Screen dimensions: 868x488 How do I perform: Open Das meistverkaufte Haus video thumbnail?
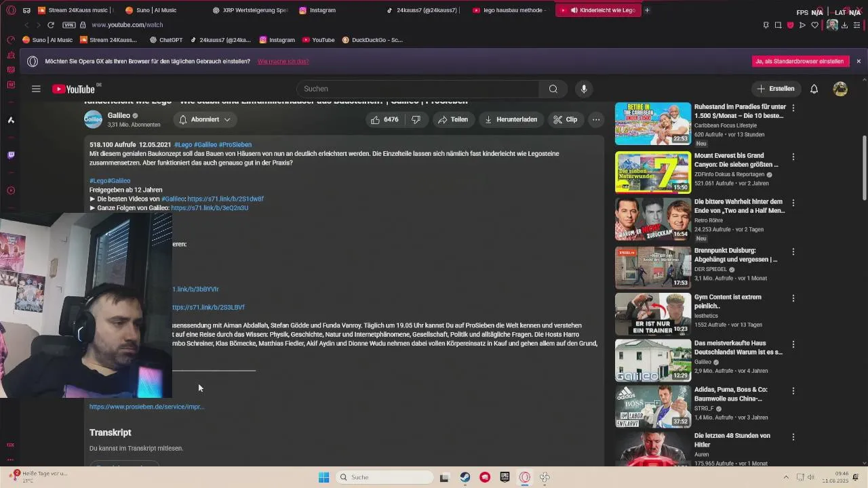653,361
